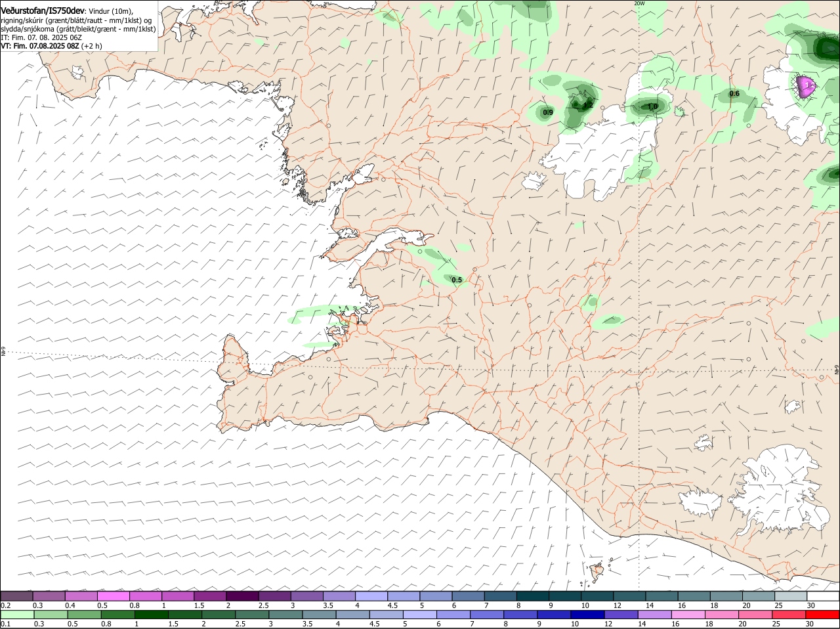Click the '0.1' label on the green rain legend
Image resolution: width=840 pixels, height=629 pixels.
tap(5, 624)
